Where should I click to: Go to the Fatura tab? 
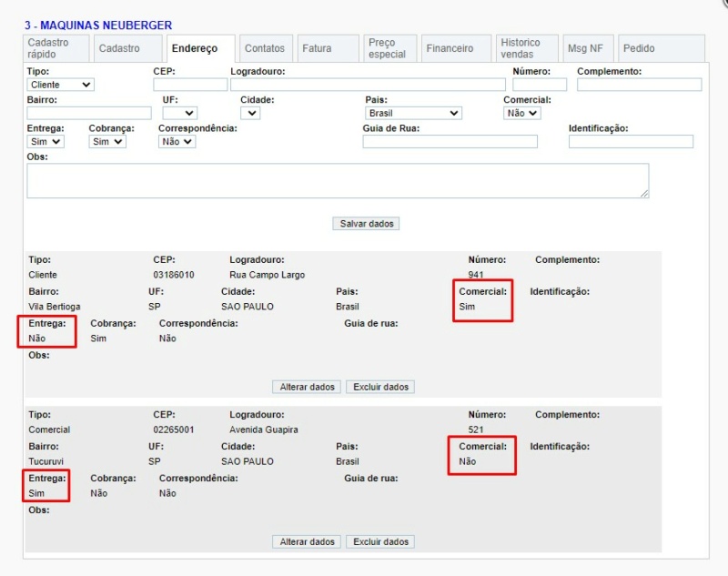(329, 48)
